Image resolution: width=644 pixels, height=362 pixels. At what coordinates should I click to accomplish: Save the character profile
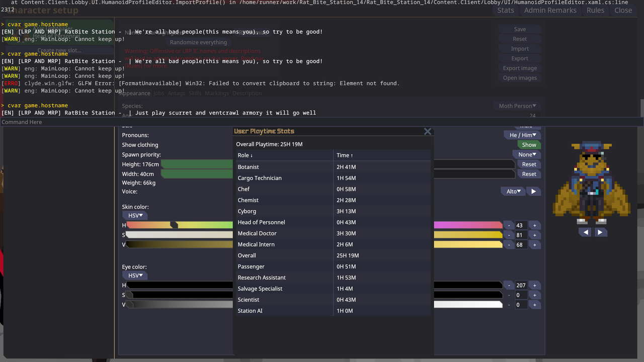point(520,29)
